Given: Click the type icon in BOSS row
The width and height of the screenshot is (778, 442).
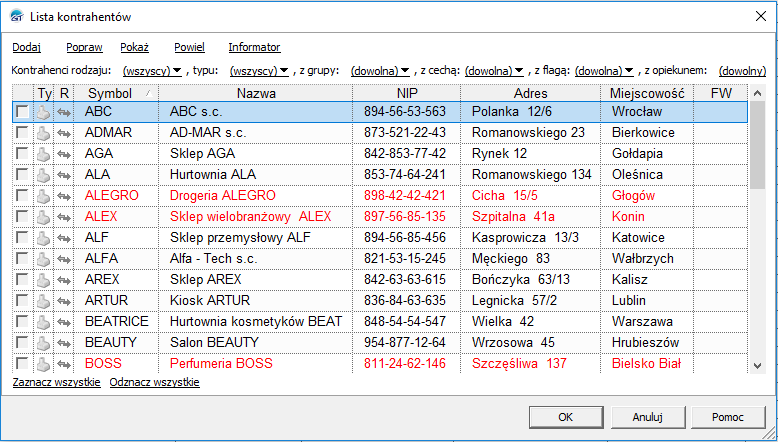Looking at the screenshot, I should pyautogui.click(x=43, y=364).
